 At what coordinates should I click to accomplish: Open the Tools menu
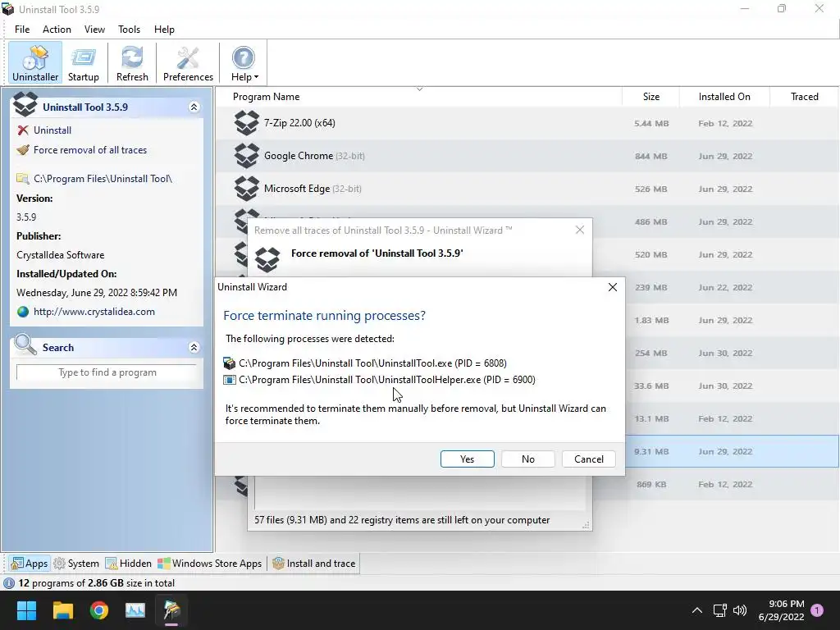129,30
